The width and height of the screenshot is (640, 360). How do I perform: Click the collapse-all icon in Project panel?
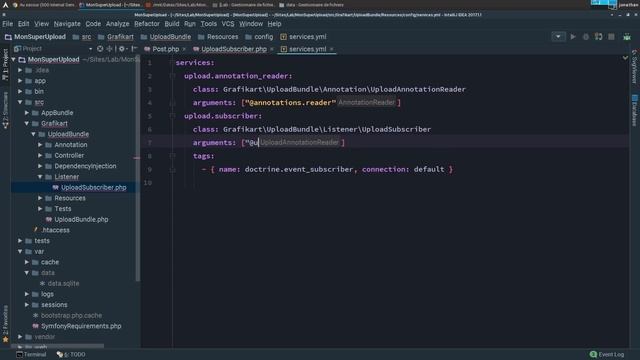click(x=109, y=49)
